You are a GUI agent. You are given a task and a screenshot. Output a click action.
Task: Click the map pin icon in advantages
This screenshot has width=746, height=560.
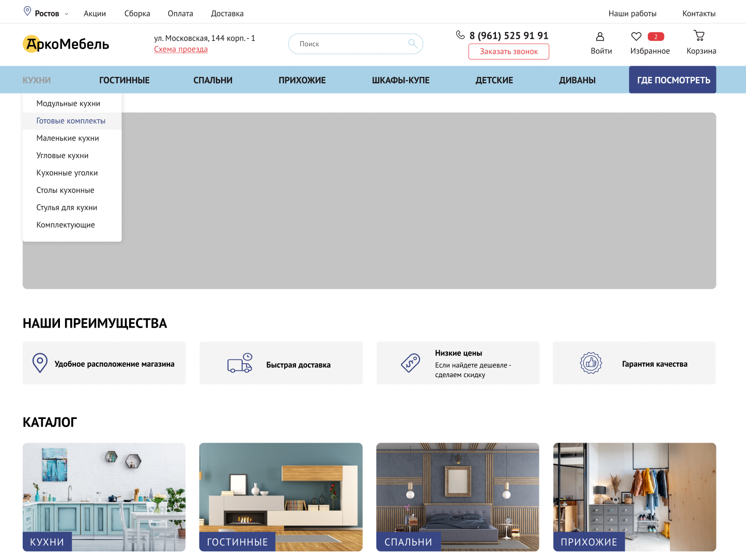(40, 363)
